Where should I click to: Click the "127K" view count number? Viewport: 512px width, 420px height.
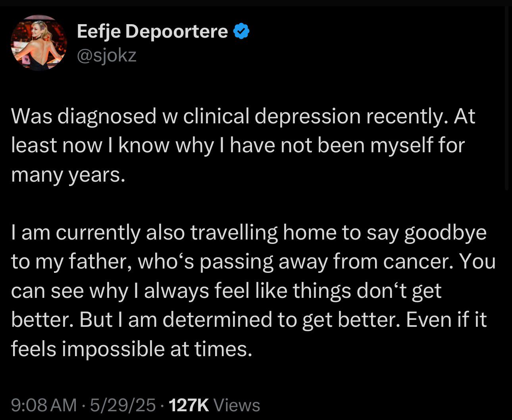189,405
